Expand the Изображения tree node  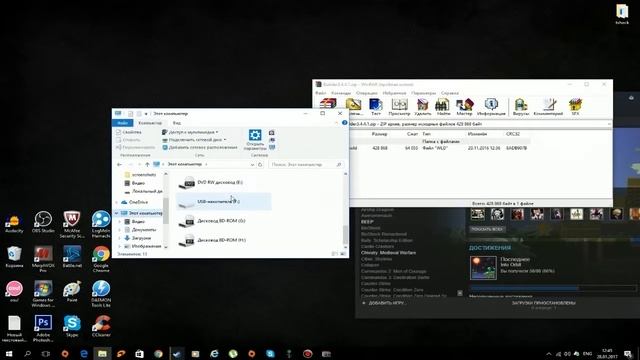120,246
